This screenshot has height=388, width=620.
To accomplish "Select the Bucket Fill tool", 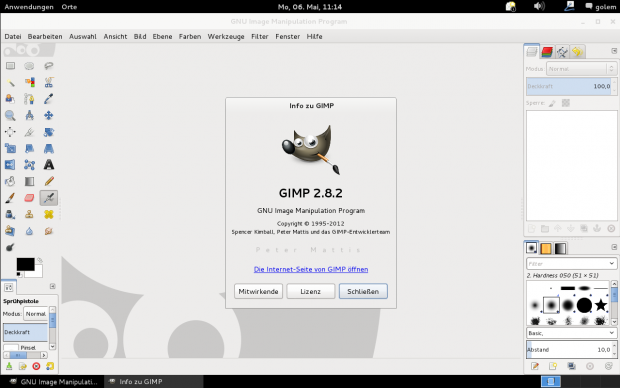I will coord(10,182).
